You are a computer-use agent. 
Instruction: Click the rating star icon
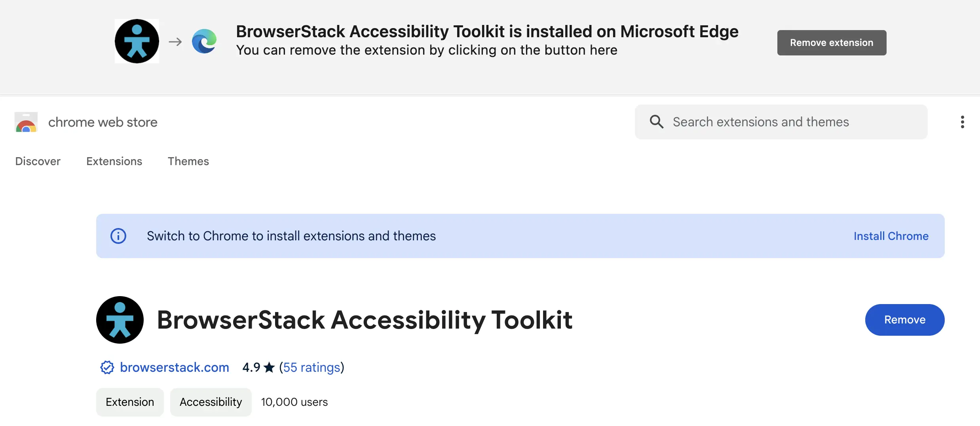pos(269,367)
